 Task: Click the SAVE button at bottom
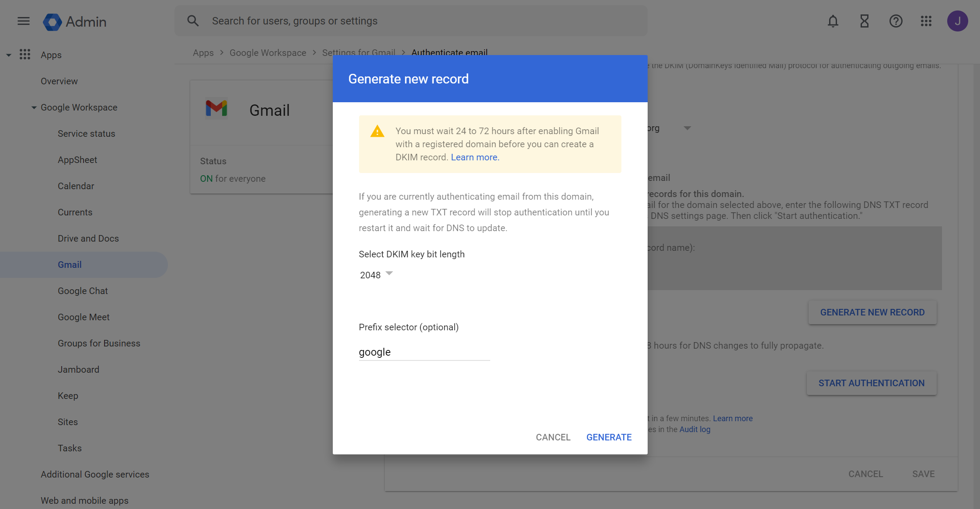coord(924,474)
